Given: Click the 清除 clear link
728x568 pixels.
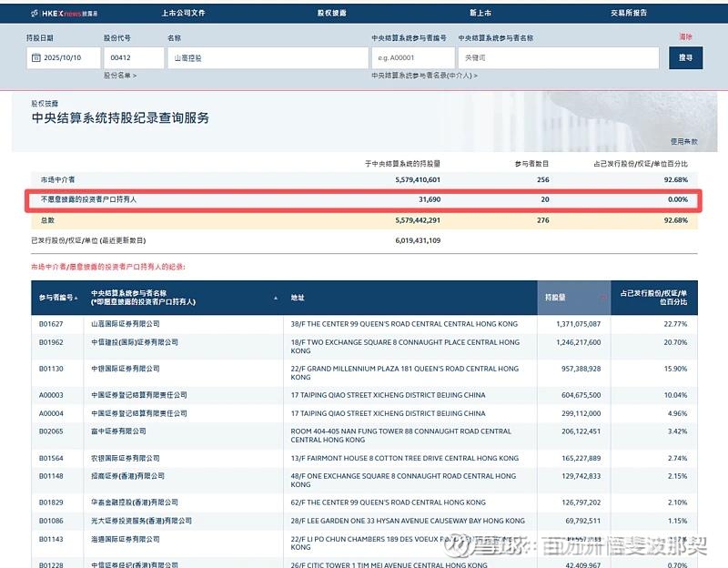Looking at the screenshot, I should click(686, 36).
